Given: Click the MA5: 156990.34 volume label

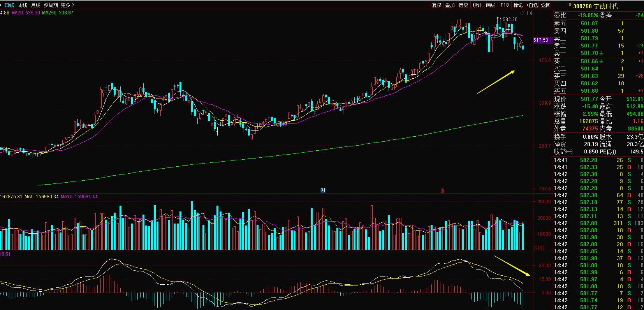Looking at the screenshot, I should point(42,197).
